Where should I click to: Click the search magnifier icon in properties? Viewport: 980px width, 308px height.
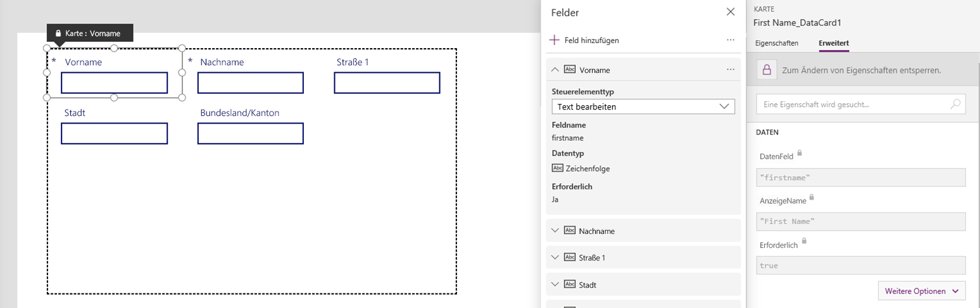[955, 104]
